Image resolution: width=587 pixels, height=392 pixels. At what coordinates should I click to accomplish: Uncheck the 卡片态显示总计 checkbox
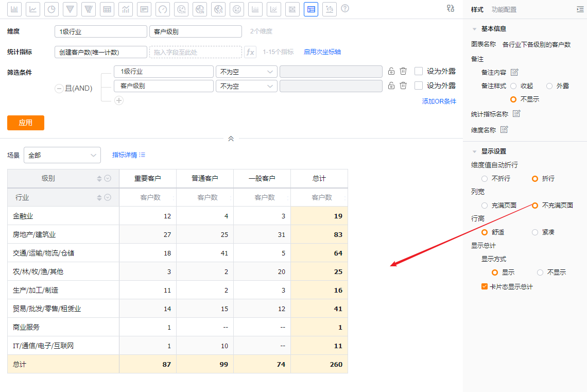pyautogui.click(x=485, y=286)
